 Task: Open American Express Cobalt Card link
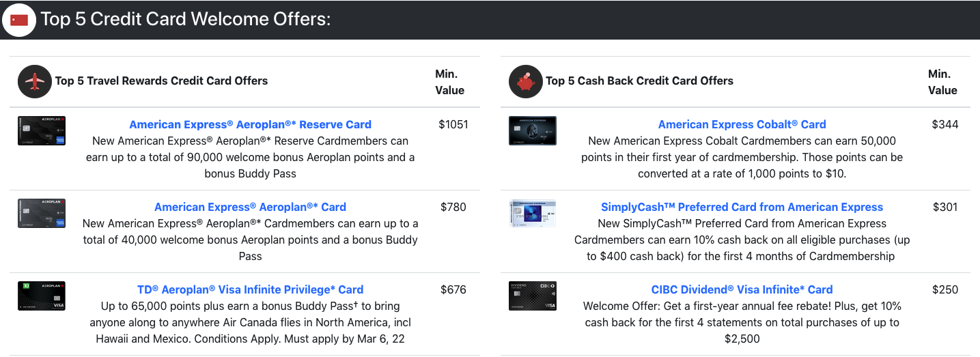coord(742,125)
